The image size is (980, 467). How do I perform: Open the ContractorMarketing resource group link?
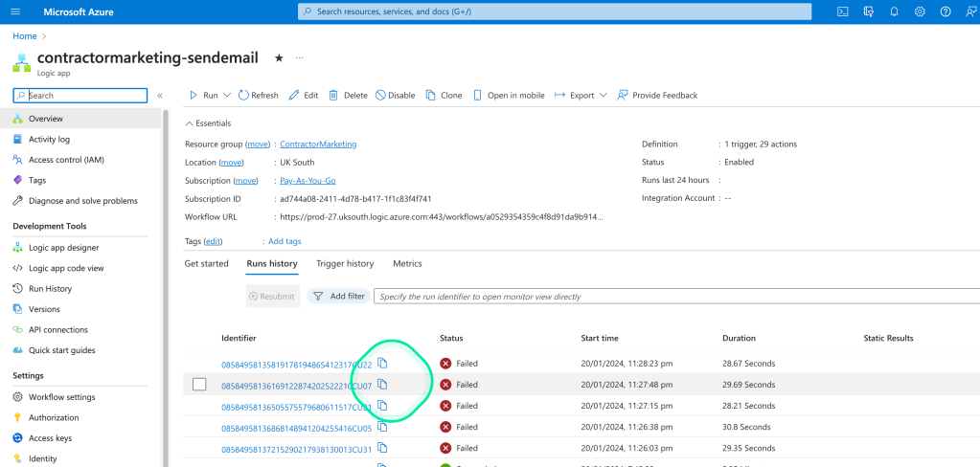(318, 145)
